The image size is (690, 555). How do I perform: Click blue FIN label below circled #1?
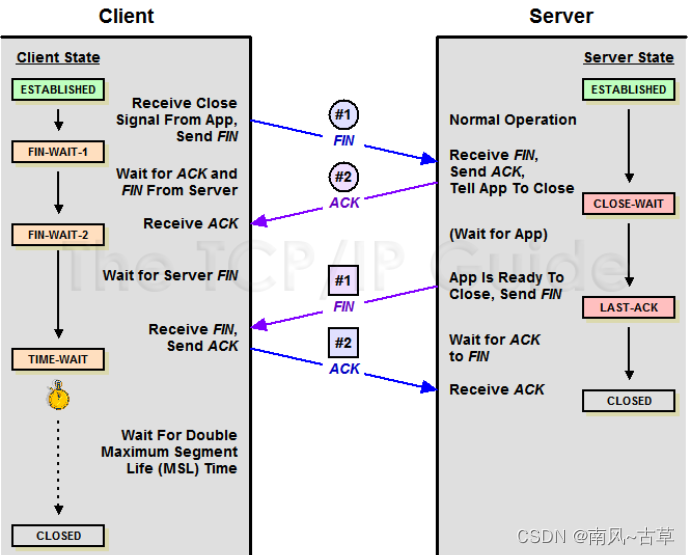(344, 140)
